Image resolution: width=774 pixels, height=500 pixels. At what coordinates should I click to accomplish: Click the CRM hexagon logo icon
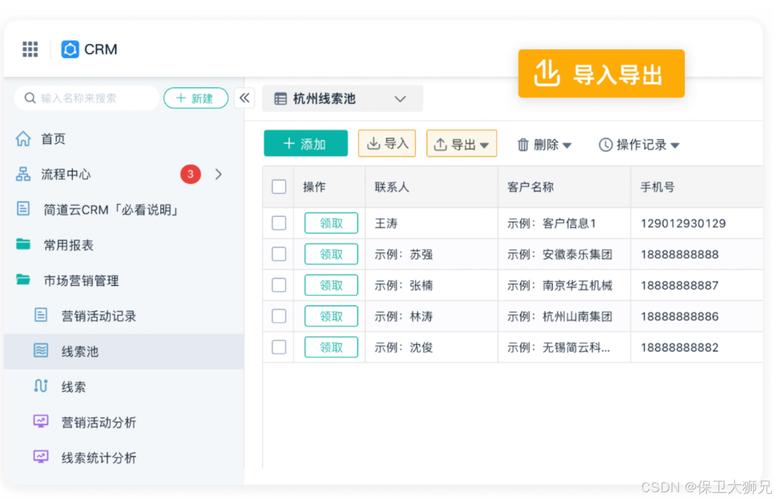[70, 49]
